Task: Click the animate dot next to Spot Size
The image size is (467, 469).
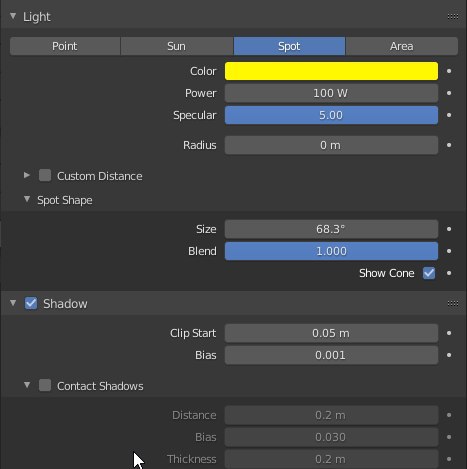Action: click(449, 229)
